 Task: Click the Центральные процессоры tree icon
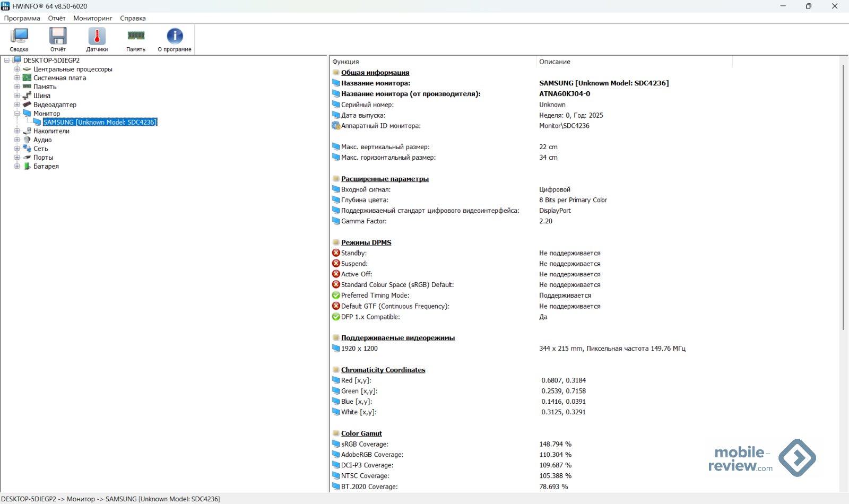coord(27,69)
